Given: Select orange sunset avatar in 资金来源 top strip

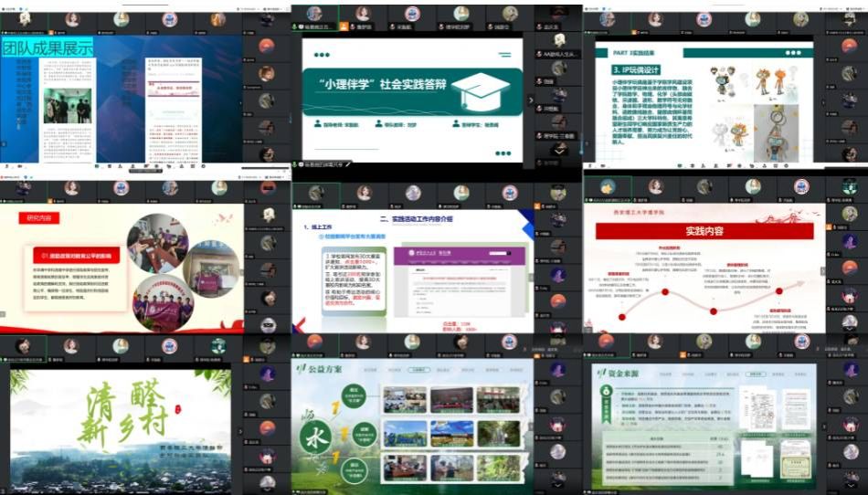Looking at the screenshot, I should click(605, 342).
